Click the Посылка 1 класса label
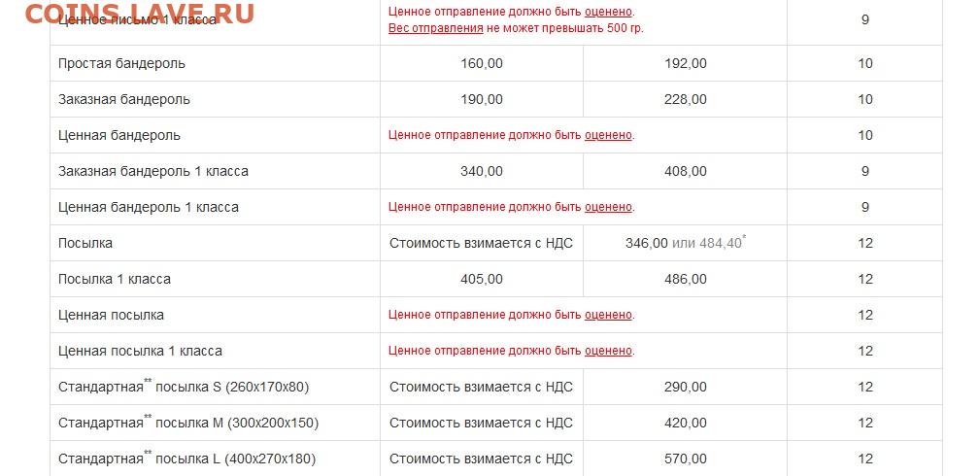 pyautogui.click(x=115, y=279)
